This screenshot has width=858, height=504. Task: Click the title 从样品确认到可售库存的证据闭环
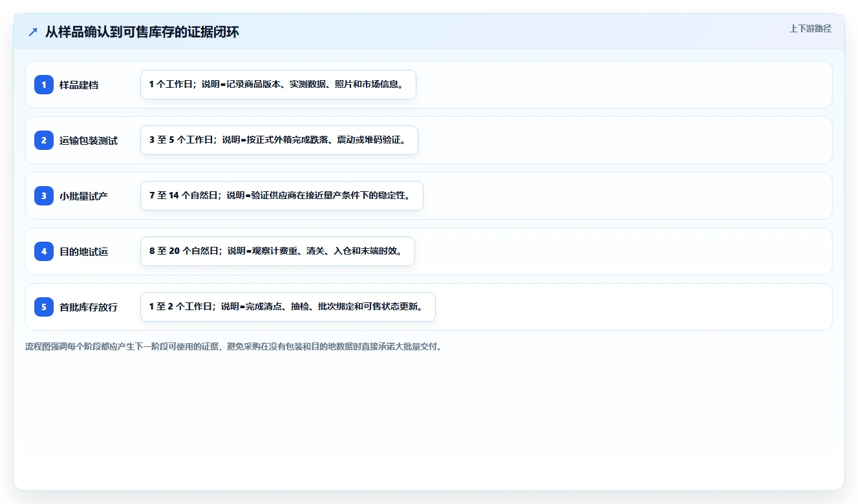point(142,32)
